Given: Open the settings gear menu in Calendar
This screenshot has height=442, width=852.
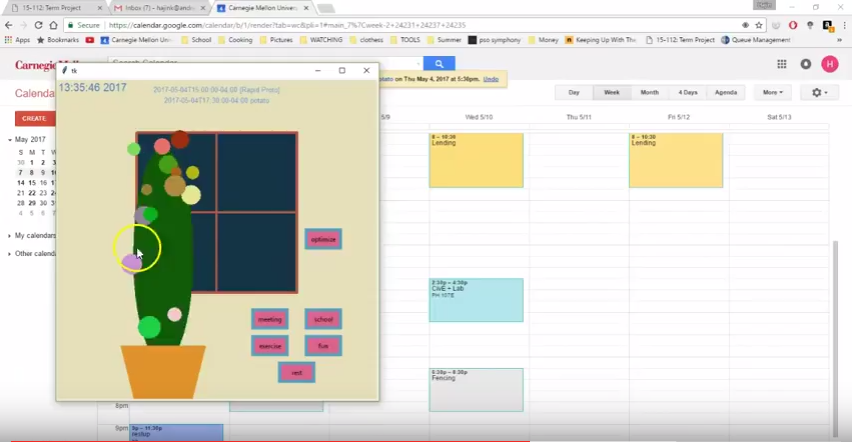Looking at the screenshot, I should tap(819, 92).
